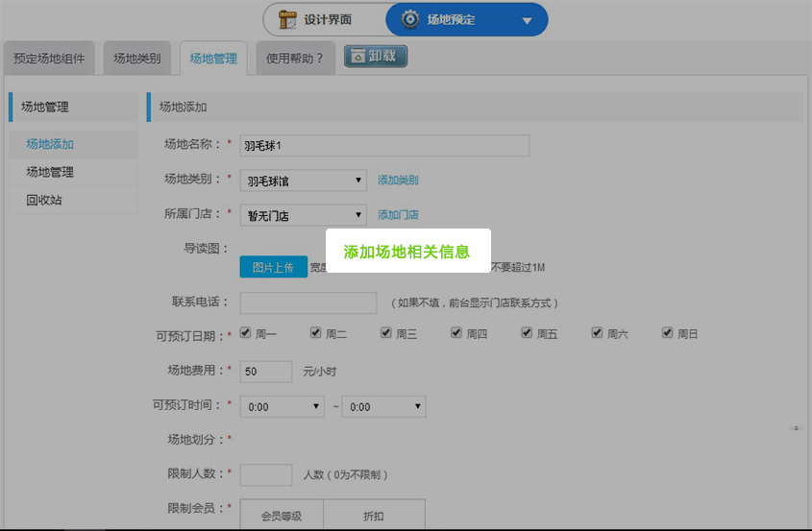Click the 设计界面 design interface icon
Screen dimensions: 812x531
[287, 19]
